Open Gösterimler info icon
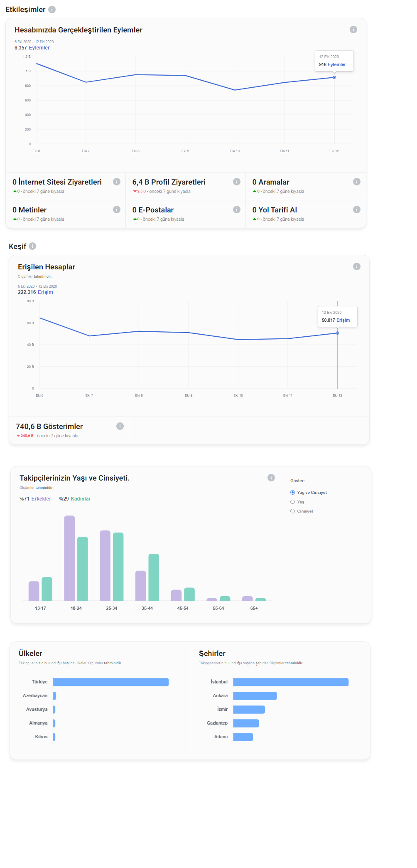The image size is (417, 868). click(120, 426)
